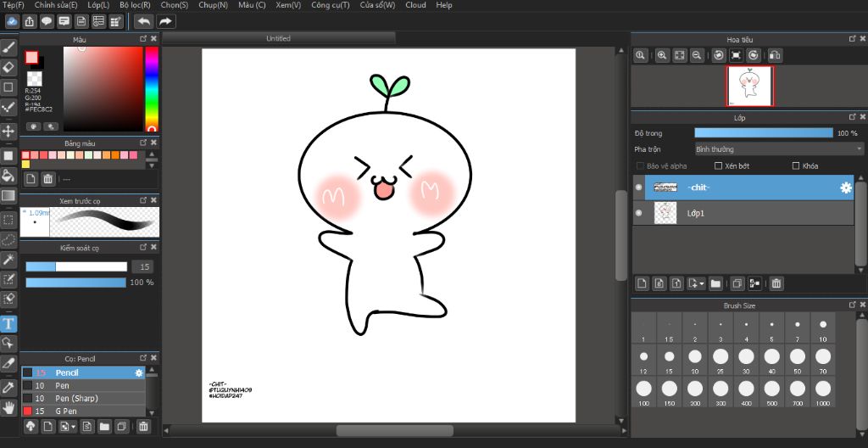The image size is (868, 448).
Task: Click the cloud save icon in top toolbar
Action: (x=12, y=21)
